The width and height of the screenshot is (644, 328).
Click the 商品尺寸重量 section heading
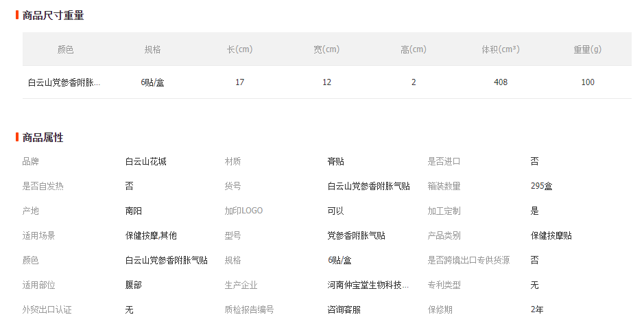(53, 15)
